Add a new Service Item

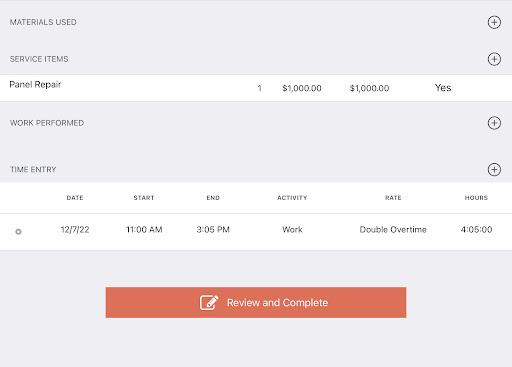point(494,59)
